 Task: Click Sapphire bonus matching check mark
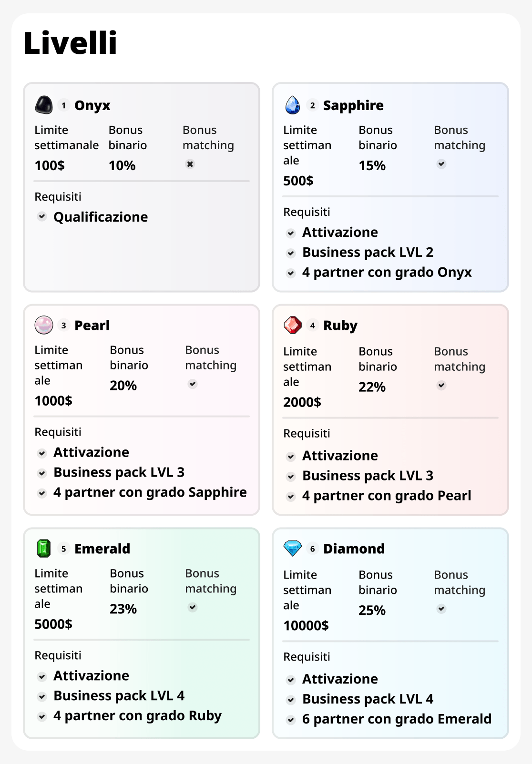point(441,164)
